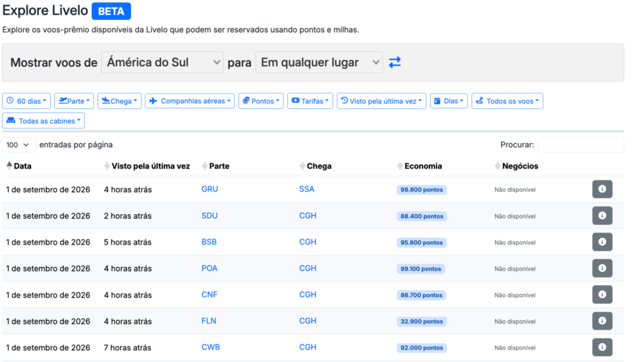This screenshot has height=362, width=644.
Task: Sort table by Chega column
Action: click(x=316, y=166)
